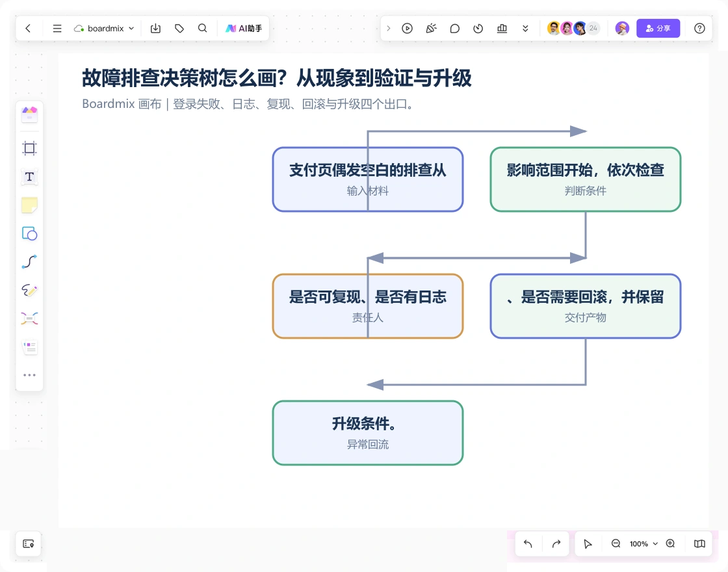Click the 输入材料 label
The image size is (728, 572).
[368, 191]
